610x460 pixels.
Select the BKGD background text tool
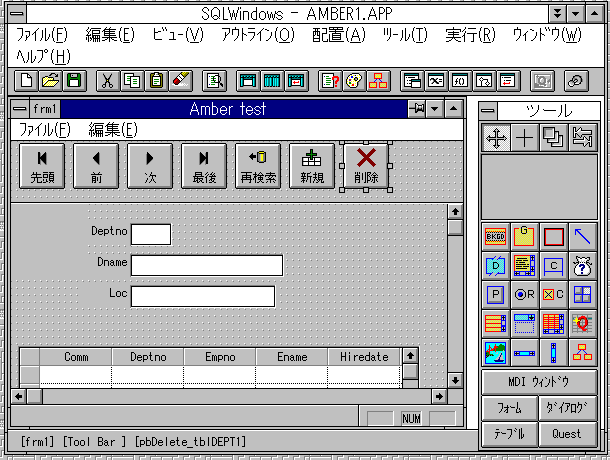click(x=495, y=237)
